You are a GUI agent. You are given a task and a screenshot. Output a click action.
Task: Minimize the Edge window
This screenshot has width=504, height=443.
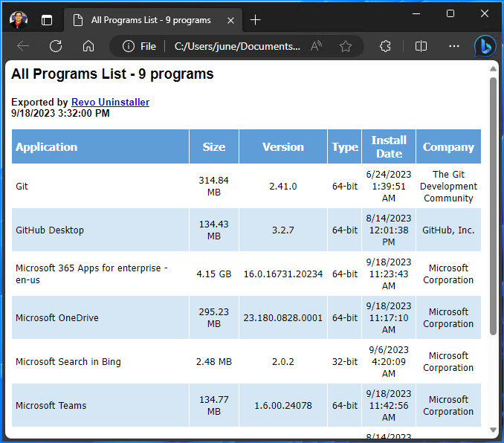(416, 14)
